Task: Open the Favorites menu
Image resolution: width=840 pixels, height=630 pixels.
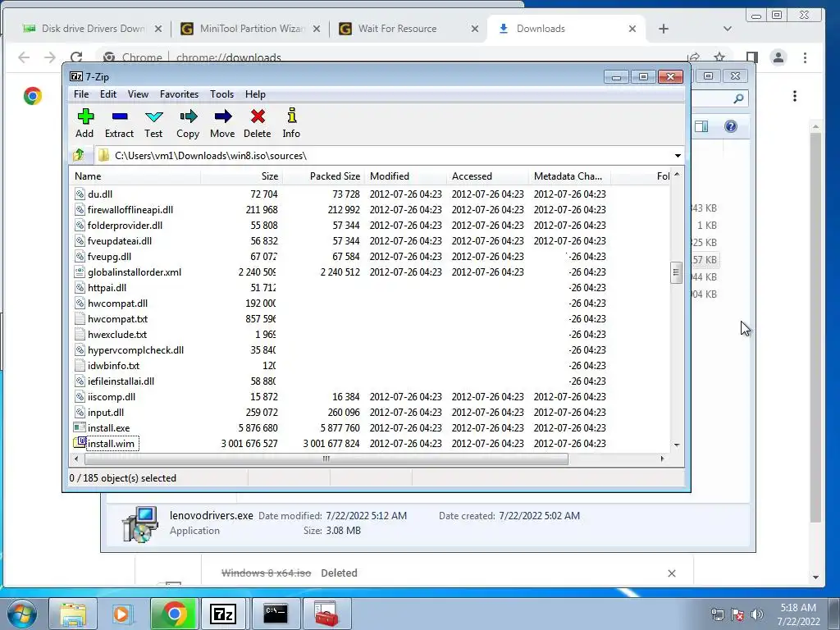Action: pyautogui.click(x=179, y=94)
